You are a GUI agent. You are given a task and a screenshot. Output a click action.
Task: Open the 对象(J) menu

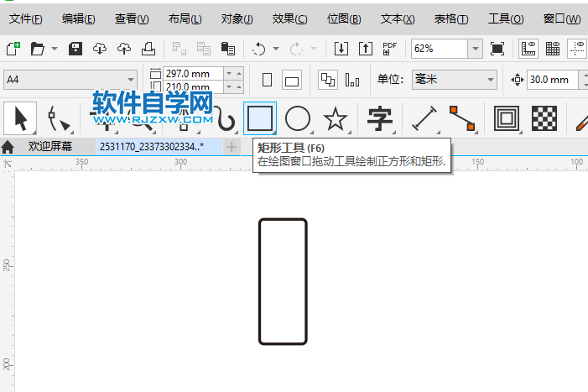237,18
